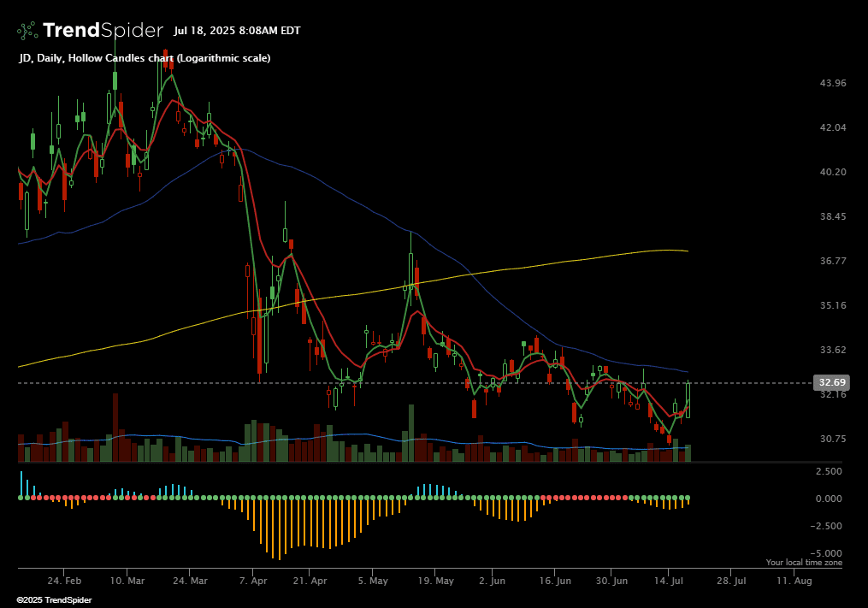This screenshot has height=608, width=868.
Task: Click the Your local time zone label
Action: coord(804,563)
